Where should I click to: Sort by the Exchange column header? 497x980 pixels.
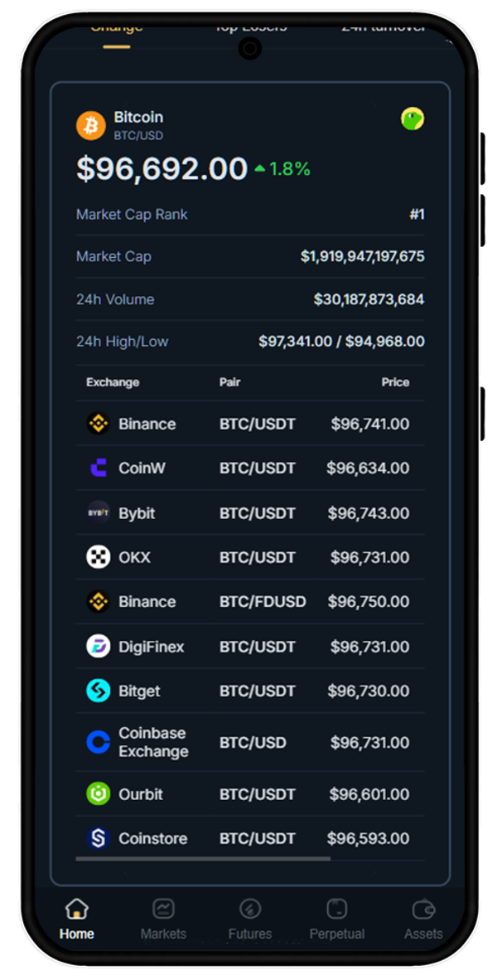pos(113,382)
